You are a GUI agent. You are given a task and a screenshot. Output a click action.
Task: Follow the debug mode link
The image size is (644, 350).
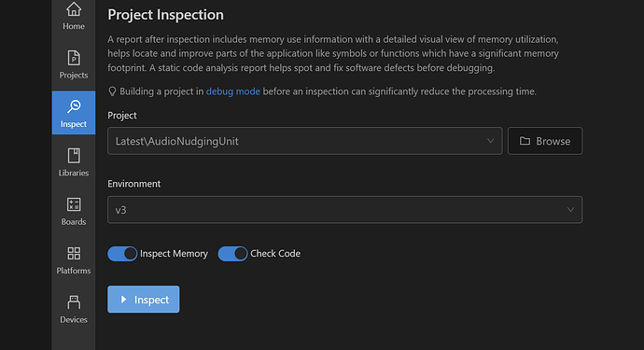click(x=233, y=91)
